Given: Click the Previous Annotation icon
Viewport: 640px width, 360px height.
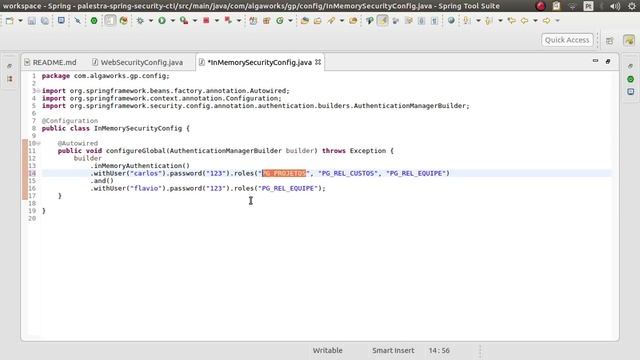Looking at the screenshot, I should (x=489, y=20).
